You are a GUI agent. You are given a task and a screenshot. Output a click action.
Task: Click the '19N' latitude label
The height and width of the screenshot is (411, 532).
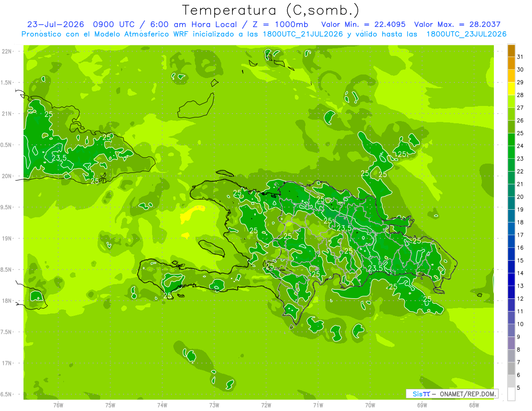(x=7, y=239)
